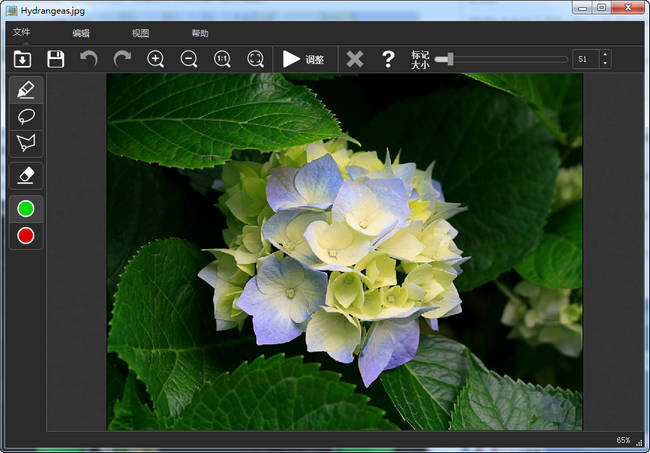Redo the last undone action
Screen dimensions: 650x453
pyautogui.click(x=122, y=59)
